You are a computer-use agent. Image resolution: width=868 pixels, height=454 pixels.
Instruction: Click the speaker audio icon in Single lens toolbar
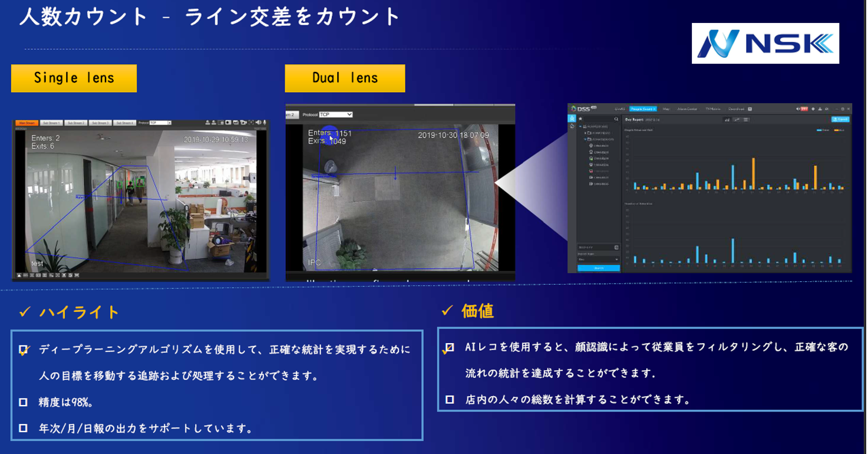[x=258, y=123]
